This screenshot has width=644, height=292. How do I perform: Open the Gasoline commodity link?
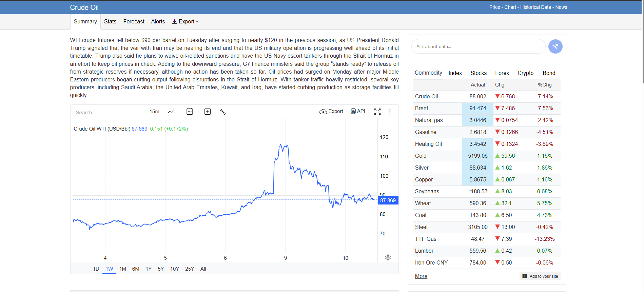426,132
